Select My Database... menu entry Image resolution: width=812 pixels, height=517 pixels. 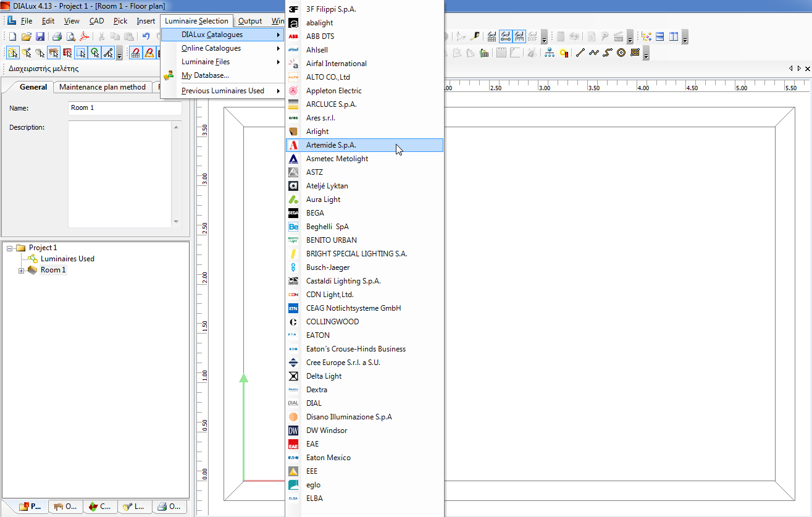click(x=222, y=75)
